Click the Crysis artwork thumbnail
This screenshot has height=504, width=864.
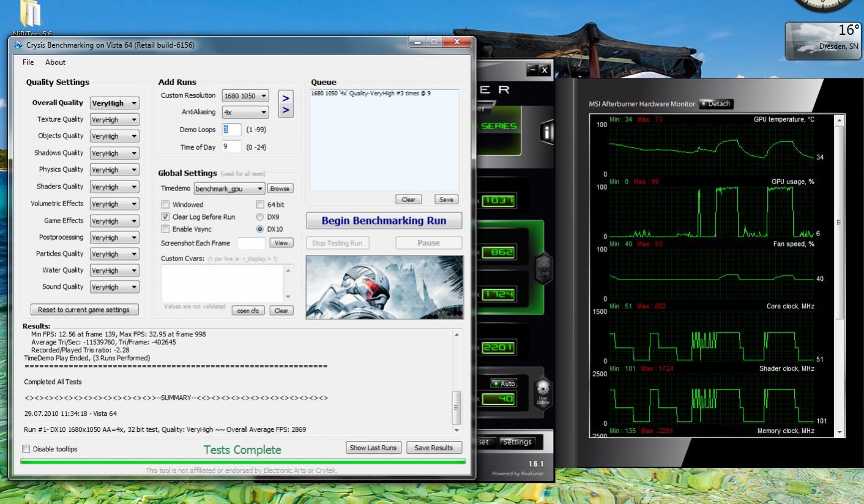[x=384, y=287]
